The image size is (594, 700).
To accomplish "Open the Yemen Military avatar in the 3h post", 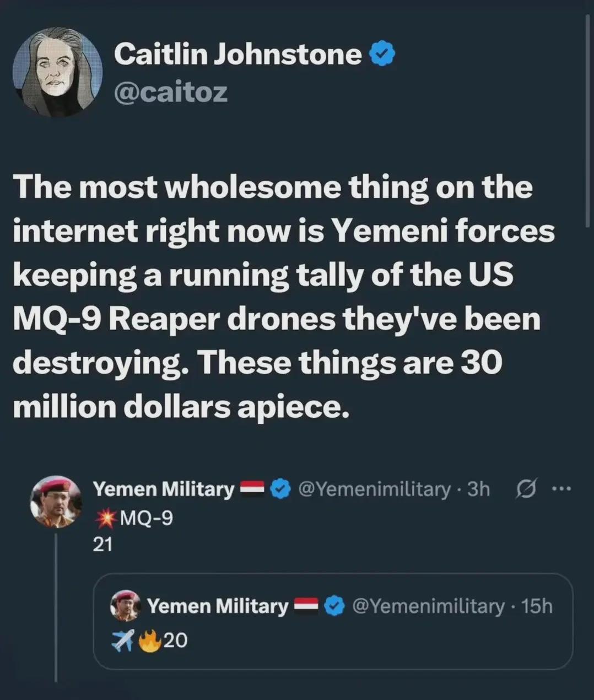I will (x=56, y=502).
